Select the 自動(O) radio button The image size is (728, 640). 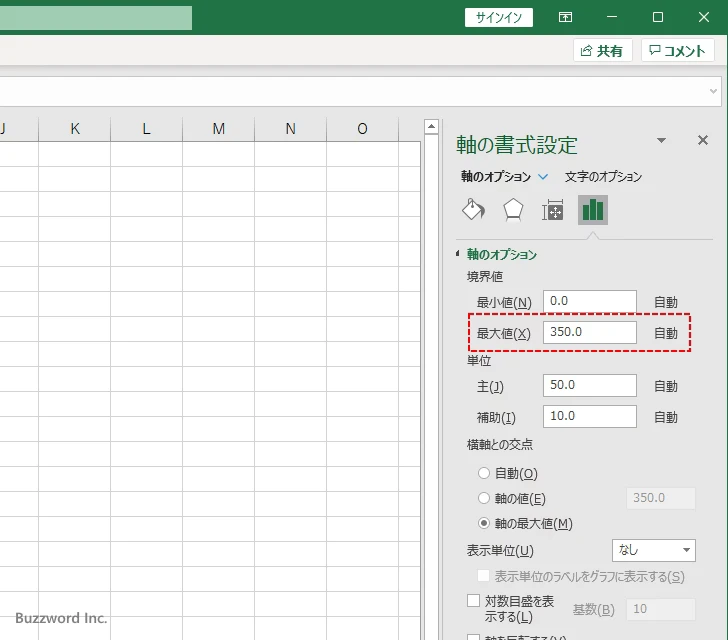(484, 473)
